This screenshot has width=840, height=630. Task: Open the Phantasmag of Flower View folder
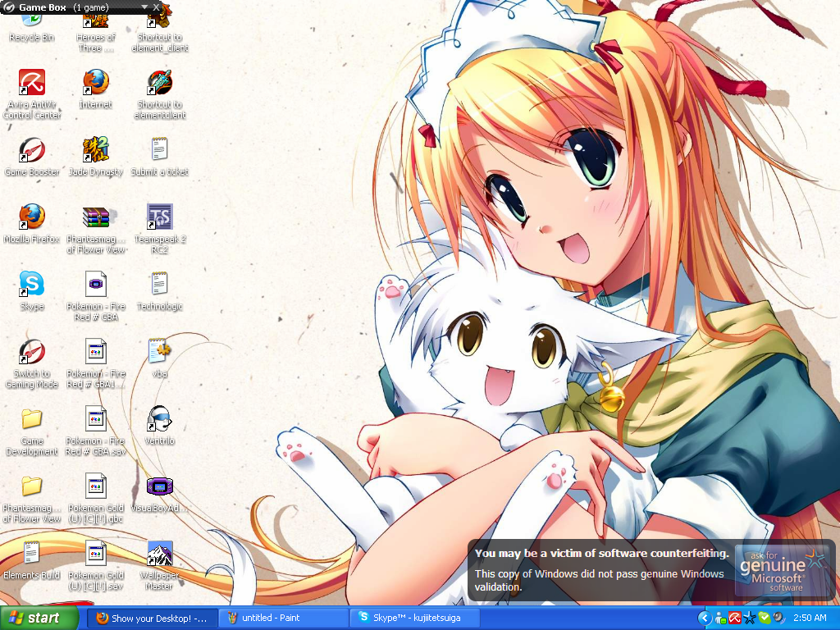click(32, 500)
